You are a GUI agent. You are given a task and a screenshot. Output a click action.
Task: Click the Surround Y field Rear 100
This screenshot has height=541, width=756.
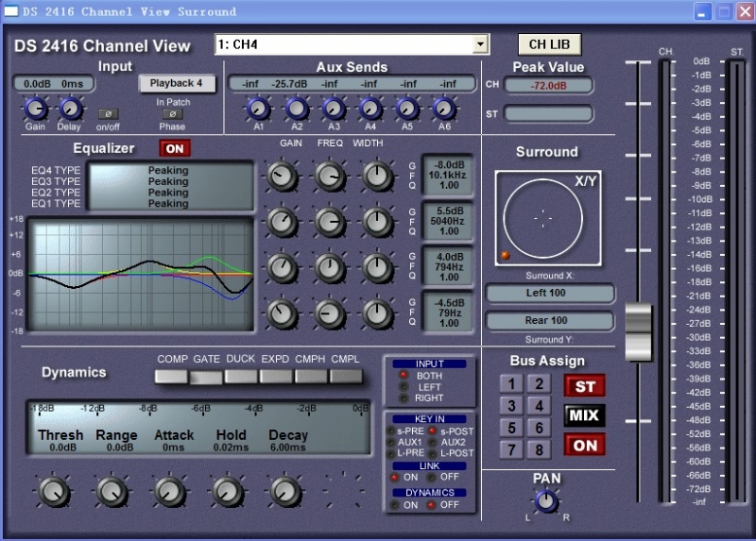(x=550, y=320)
